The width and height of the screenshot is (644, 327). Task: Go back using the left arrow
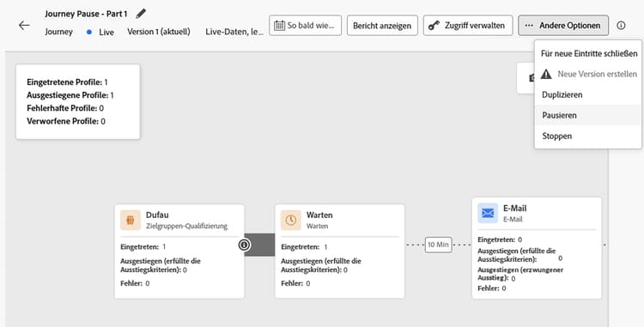click(24, 26)
